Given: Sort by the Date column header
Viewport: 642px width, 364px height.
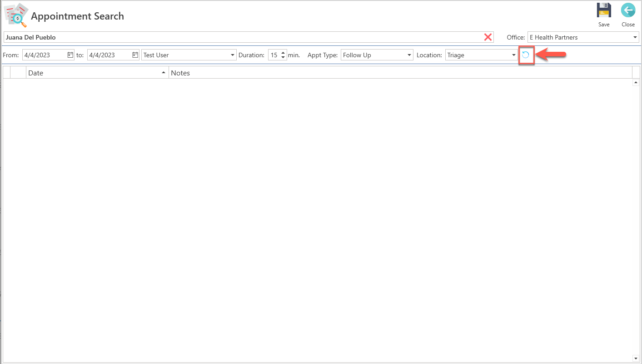Looking at the screenshot, I should 97,73.
